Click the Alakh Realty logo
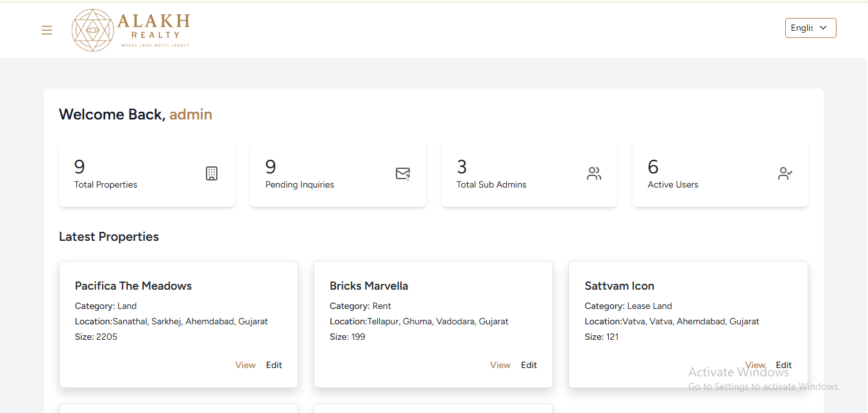868x413 pixels. point(131,30)
